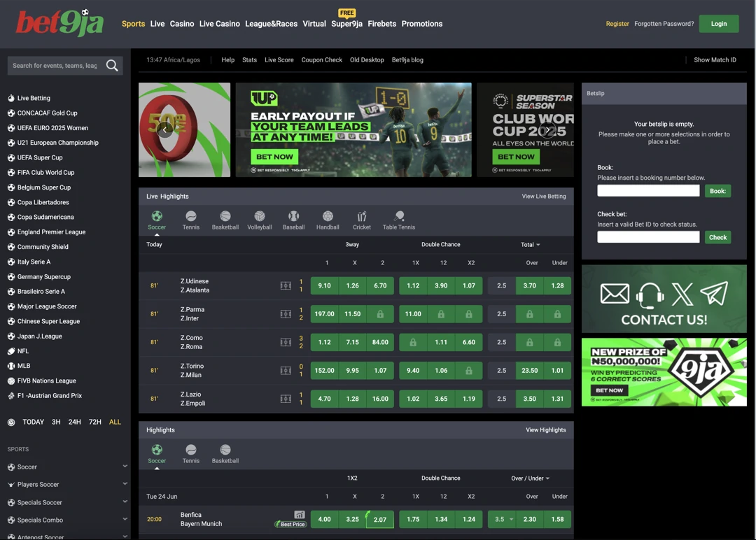
Task: Select 7.15 draw odds for Z.Como match
Action: (x=352, y=342)
